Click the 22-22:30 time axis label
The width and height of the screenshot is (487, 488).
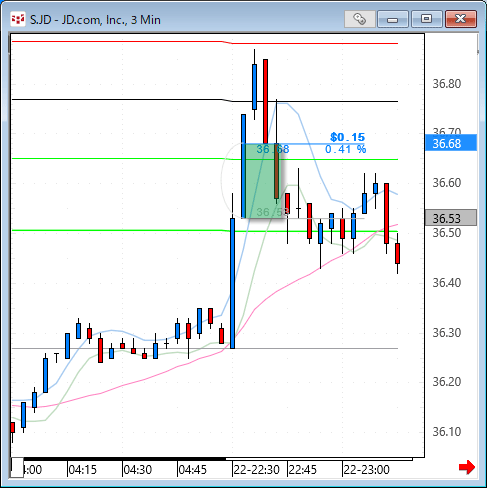pos(256,470)
